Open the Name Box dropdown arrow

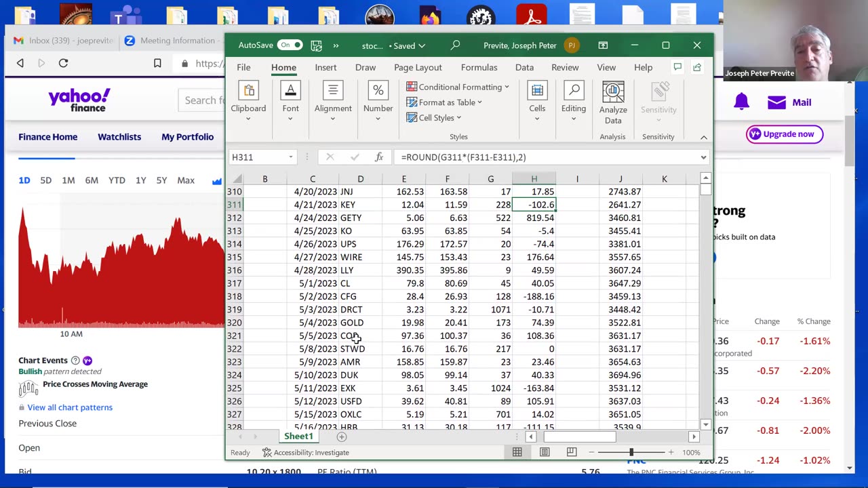(x=291, y=157)
